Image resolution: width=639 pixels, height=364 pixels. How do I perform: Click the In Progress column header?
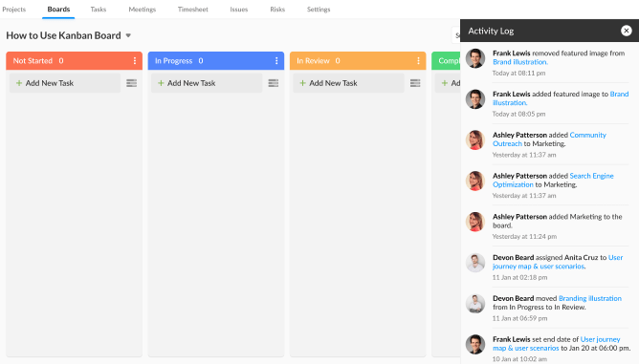tap(215, 61)
